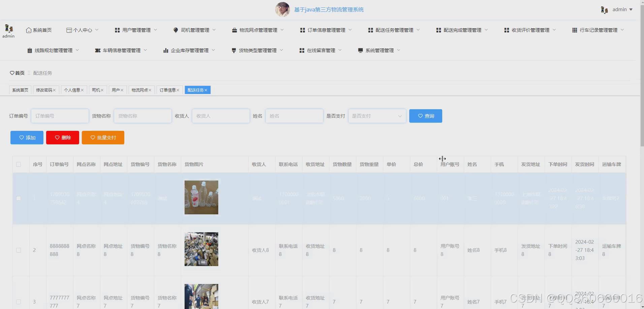Click the 司机管理管理 driver icon

click(x=175, y=30)
